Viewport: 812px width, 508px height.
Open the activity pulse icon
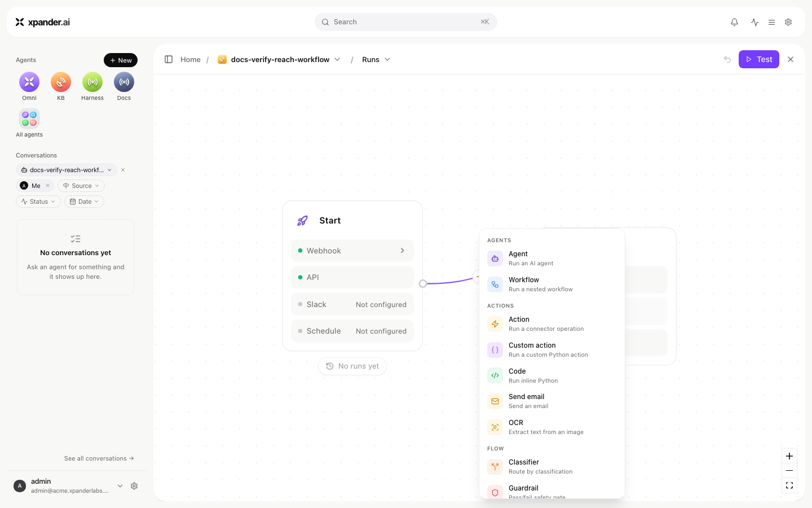754,22
